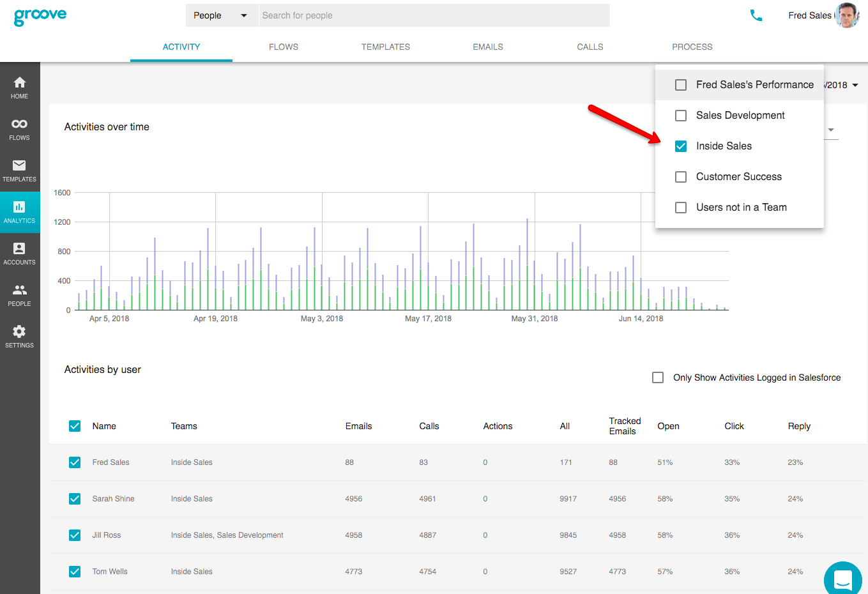The width and height of the screenshot is (868, 594).
Task: Check the Sales Development team
Action: point(681,116)
